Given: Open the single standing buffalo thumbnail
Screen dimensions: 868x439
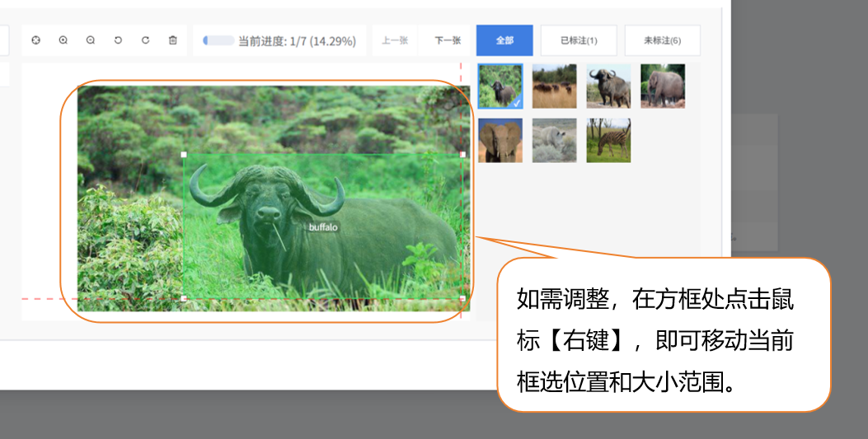Looking at the screenshot, I should click(x=608, y=86).
